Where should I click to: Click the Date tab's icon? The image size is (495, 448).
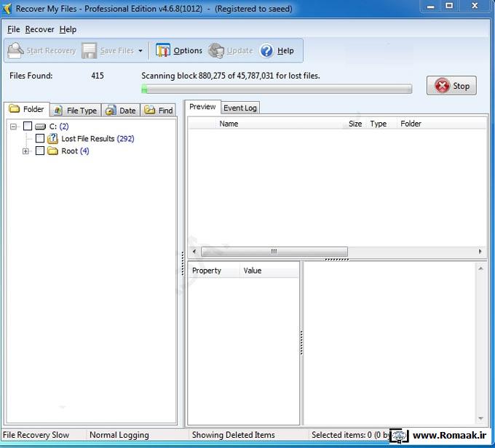tap(111, 111)
